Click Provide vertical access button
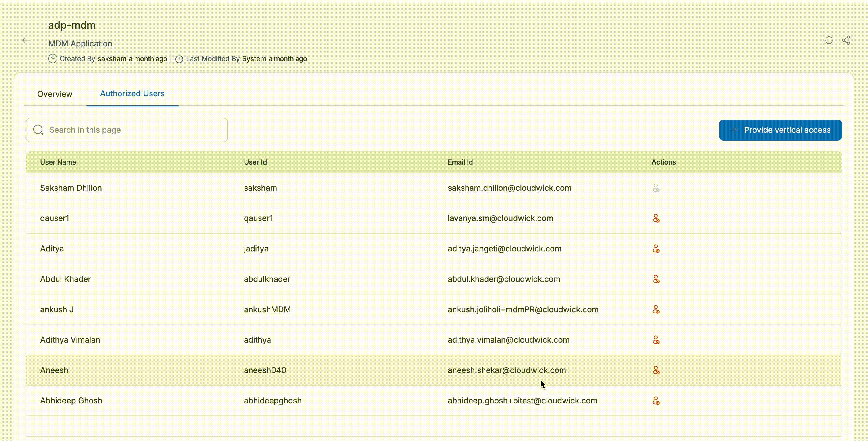This screenshot has height=441, width=868. click(780, 130)
